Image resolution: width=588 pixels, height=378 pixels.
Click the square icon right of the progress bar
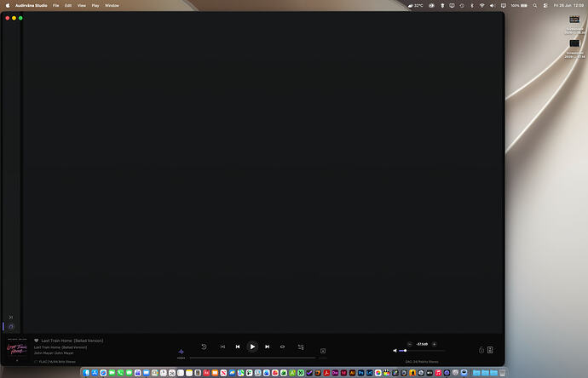323,351
